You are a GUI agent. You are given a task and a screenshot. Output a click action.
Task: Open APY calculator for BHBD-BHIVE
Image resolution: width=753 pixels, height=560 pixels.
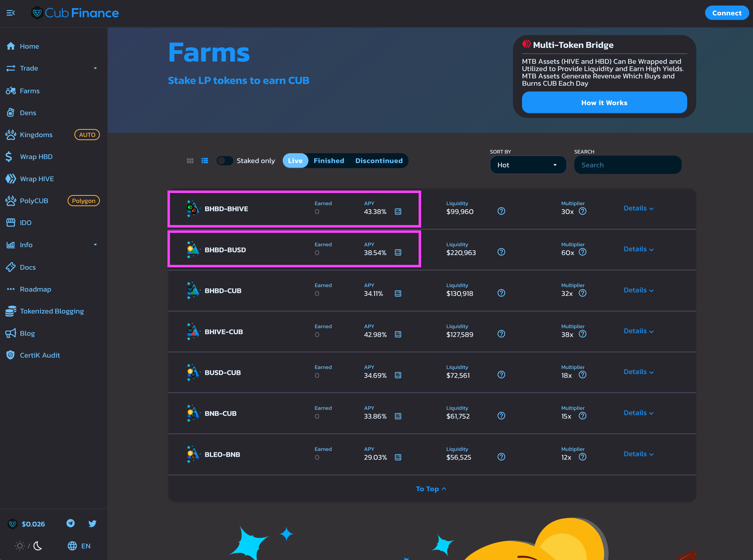tap(398, 211)
